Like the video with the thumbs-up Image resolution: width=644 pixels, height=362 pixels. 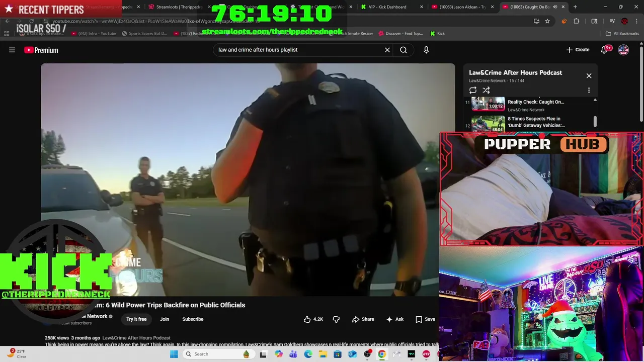313,319
